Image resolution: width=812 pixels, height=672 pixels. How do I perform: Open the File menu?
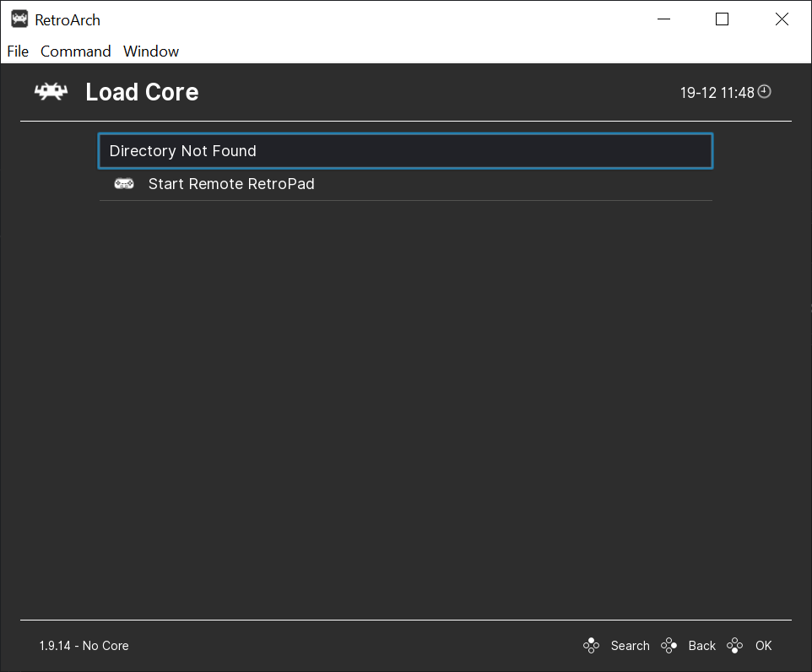click(17, 51)
